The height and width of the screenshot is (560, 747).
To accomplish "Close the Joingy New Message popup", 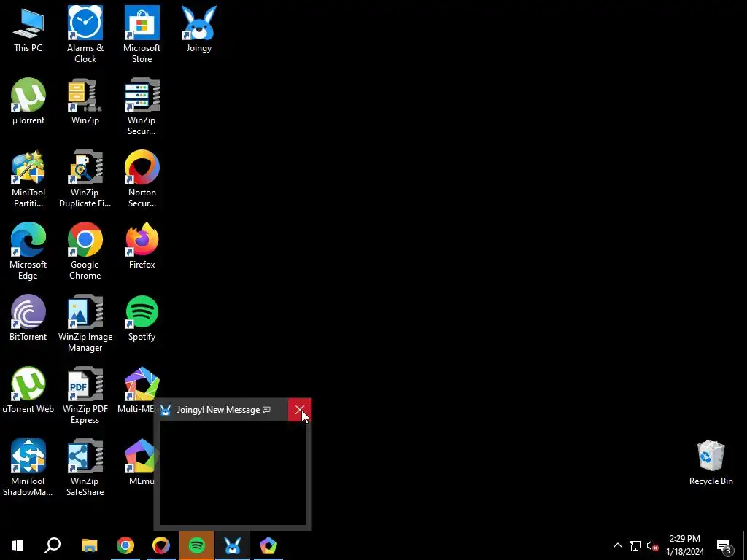I will (x=299, y=410).
